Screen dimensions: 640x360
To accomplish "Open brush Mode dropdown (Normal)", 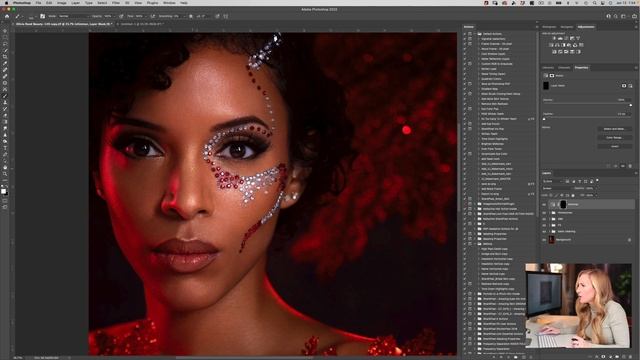I will pos(73,16).
